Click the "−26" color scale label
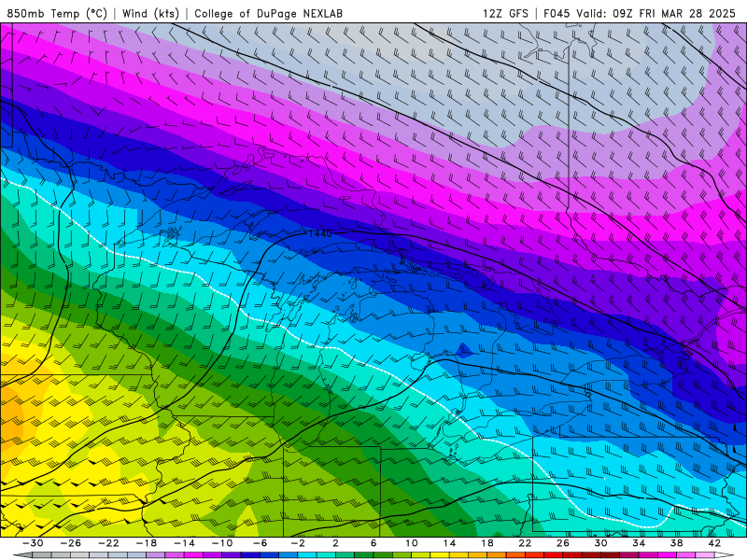This screenshot has height=560, width=747. [x=71, y=543]
